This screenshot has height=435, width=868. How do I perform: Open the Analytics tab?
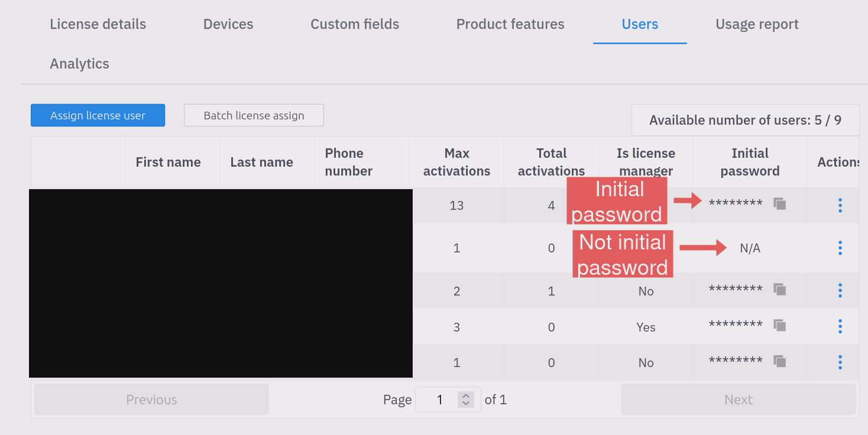79,63
